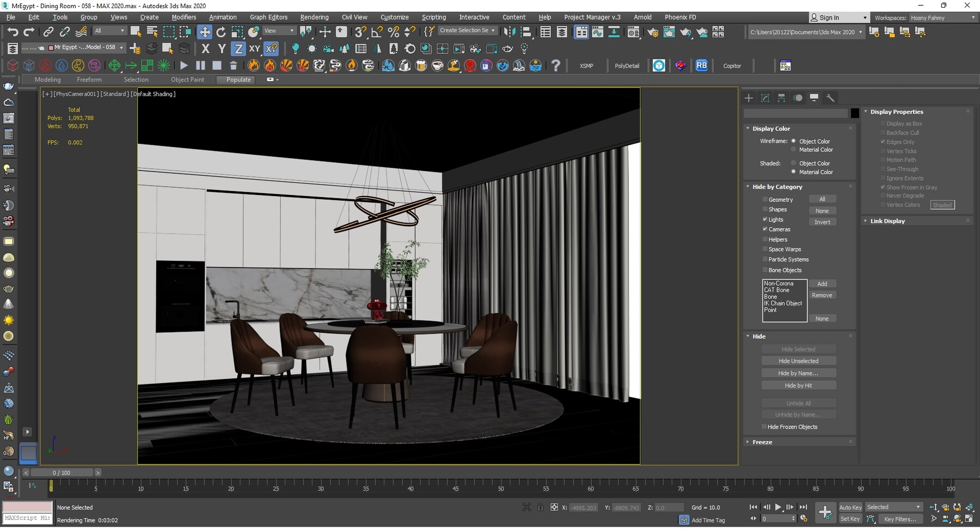Screen dimensions: 980x531
Task: Click the Mirror tool icon
Action: pos(511,31)
